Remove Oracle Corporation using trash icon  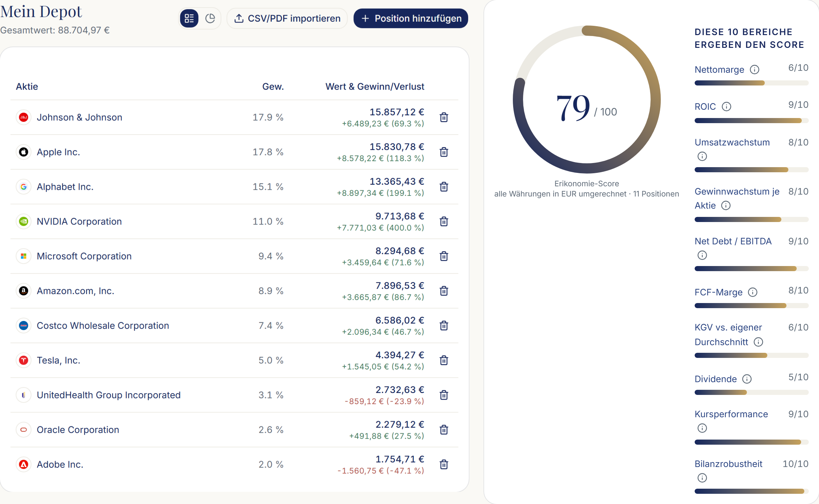tap(444, 430)
